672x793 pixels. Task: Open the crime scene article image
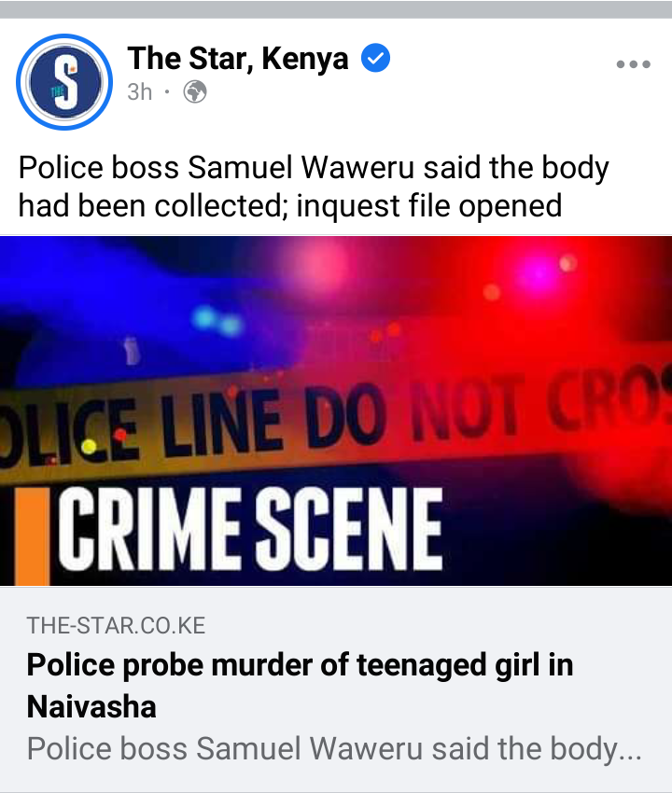336,410
